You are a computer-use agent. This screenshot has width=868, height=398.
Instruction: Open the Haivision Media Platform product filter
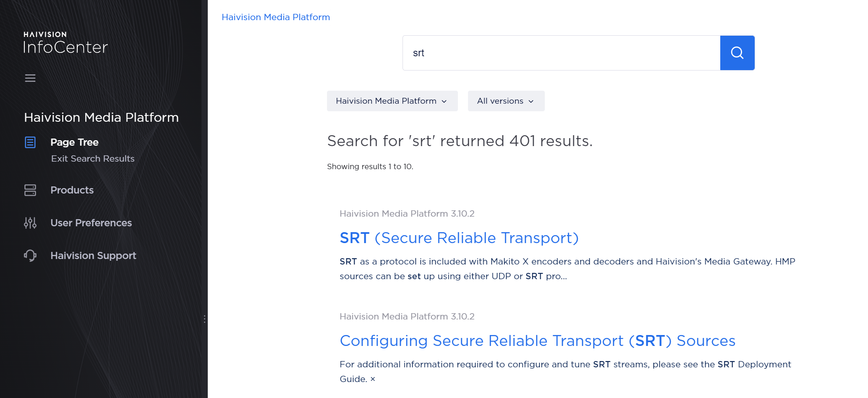[x=392, y=101]
